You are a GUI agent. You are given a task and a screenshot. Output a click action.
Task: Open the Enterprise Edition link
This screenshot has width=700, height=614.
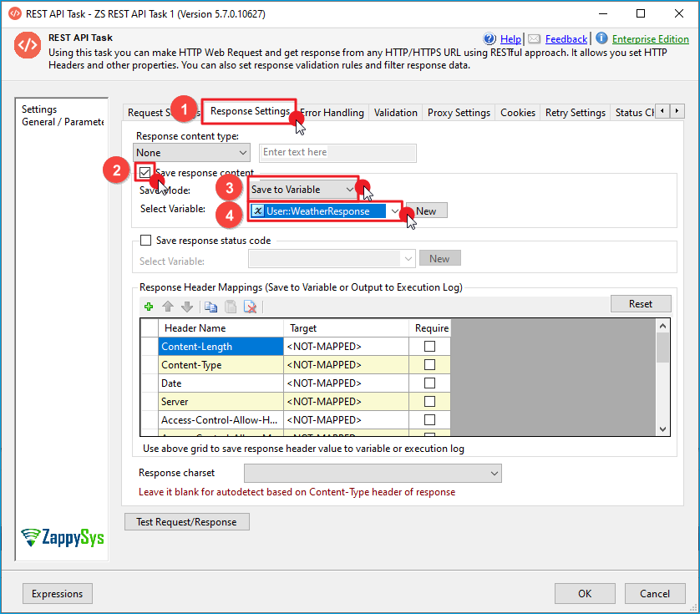650,38
